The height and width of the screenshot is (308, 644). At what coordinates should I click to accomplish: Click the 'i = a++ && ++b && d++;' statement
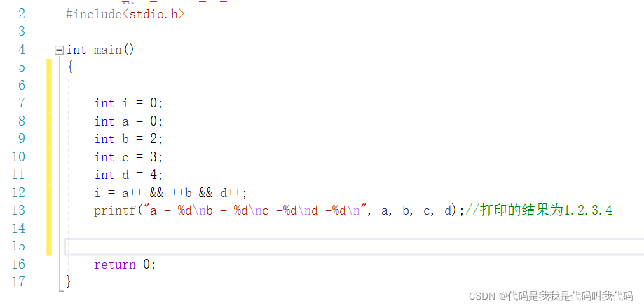coord(170,193)
